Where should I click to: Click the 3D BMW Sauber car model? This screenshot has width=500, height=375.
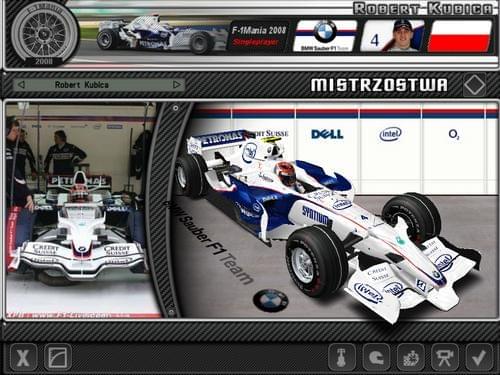[x=327, y=223]
